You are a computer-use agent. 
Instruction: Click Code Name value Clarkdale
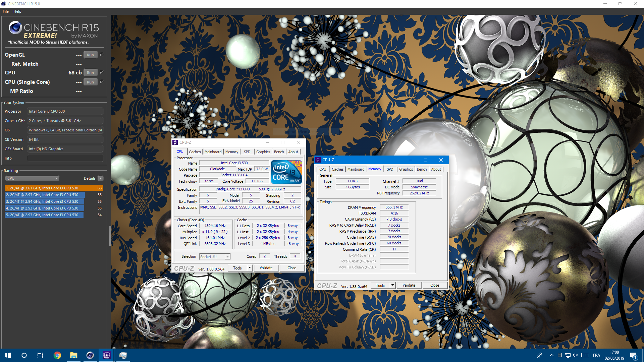click(217, 169)
